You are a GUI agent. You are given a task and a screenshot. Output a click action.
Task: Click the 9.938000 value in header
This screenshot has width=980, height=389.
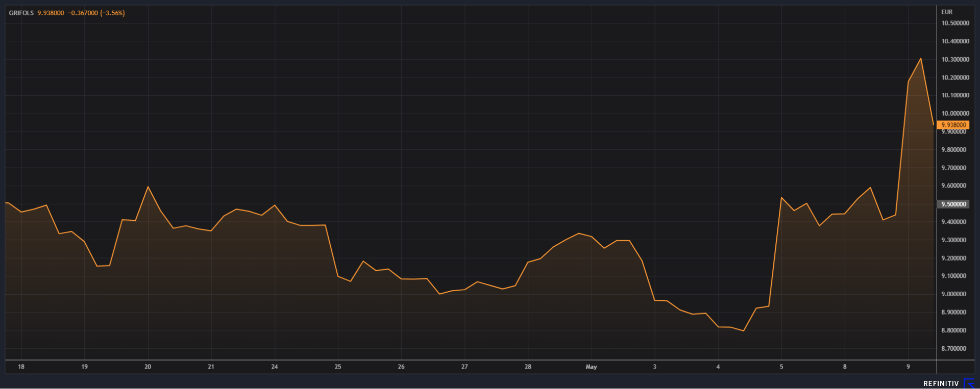(x=51, y=13)
